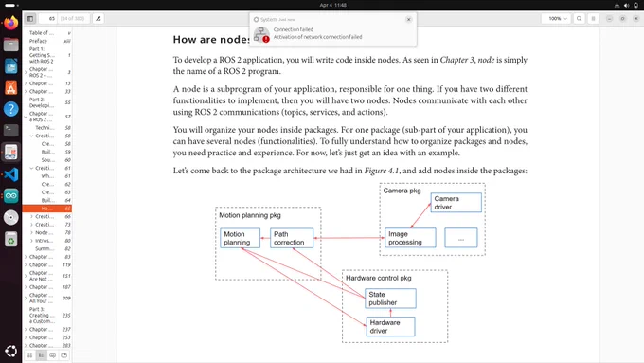
Task: Expand the Node… section at page 78
Action: coord(31,233)
